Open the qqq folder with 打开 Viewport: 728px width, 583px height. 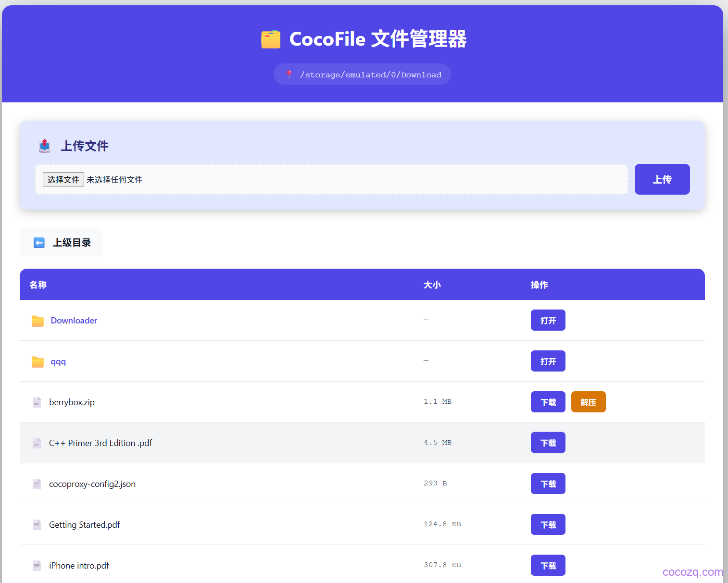(x=548, y=361)
